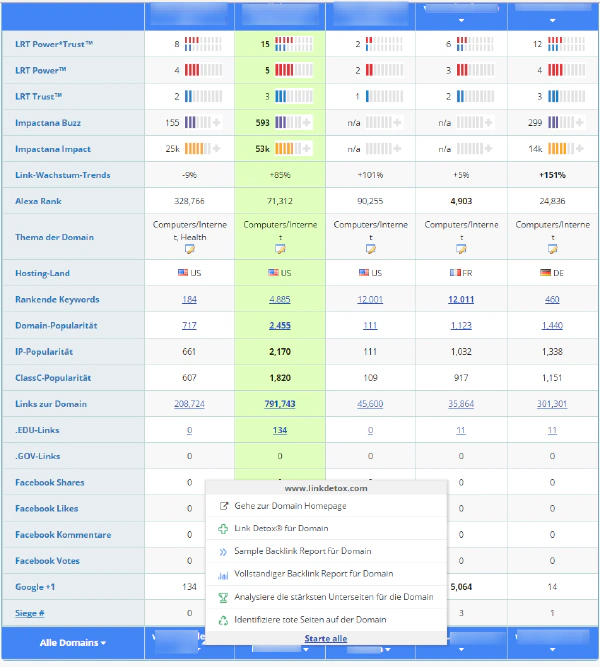
Task: Click the LRT Power*Trust™ row label
Action: coord(54,44)
